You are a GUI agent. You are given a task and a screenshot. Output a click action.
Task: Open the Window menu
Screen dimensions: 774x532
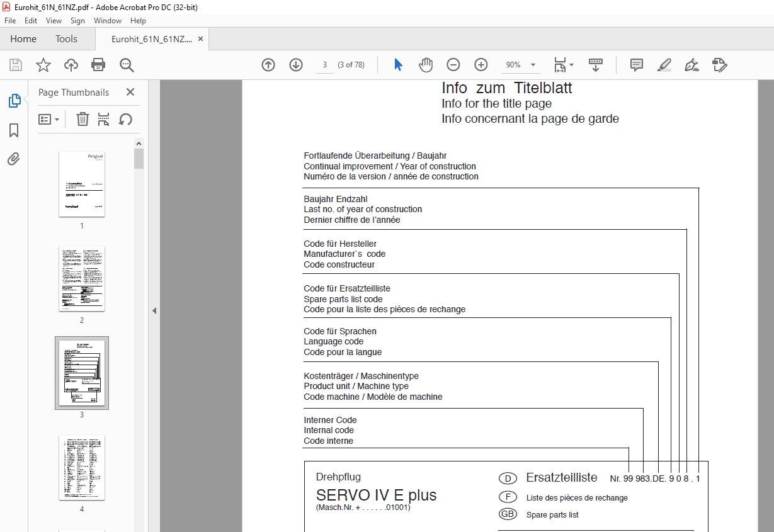point(108,21)
